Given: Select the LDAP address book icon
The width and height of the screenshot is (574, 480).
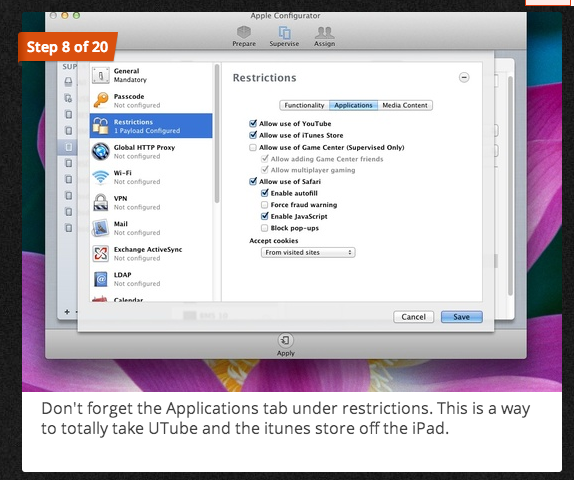Looking at the screenshot, I should [101, 279].
